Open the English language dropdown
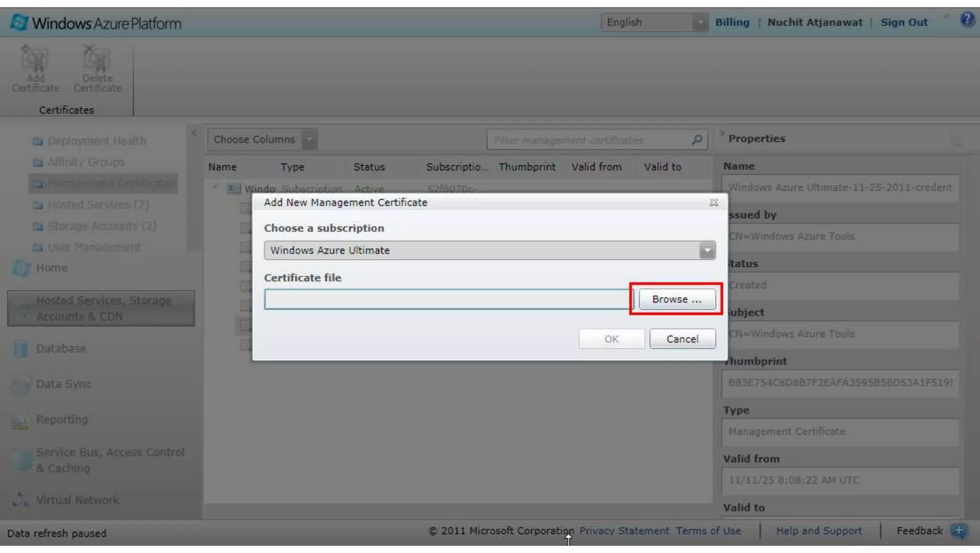 coord(700,23)
